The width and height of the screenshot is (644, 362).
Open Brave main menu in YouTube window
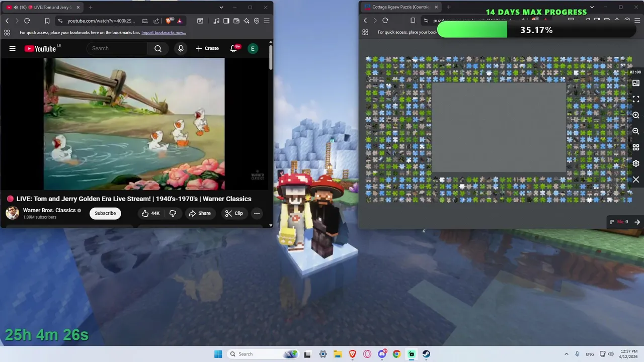pos(267,21)
